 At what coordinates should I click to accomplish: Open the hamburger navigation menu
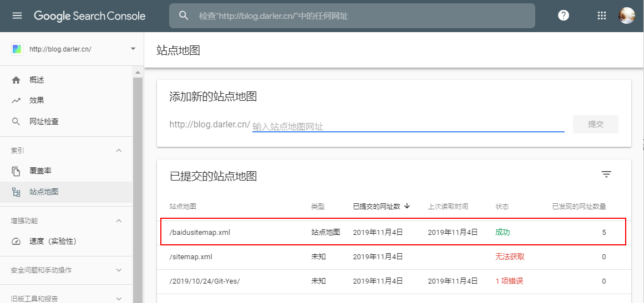click(x=17, y=16)
